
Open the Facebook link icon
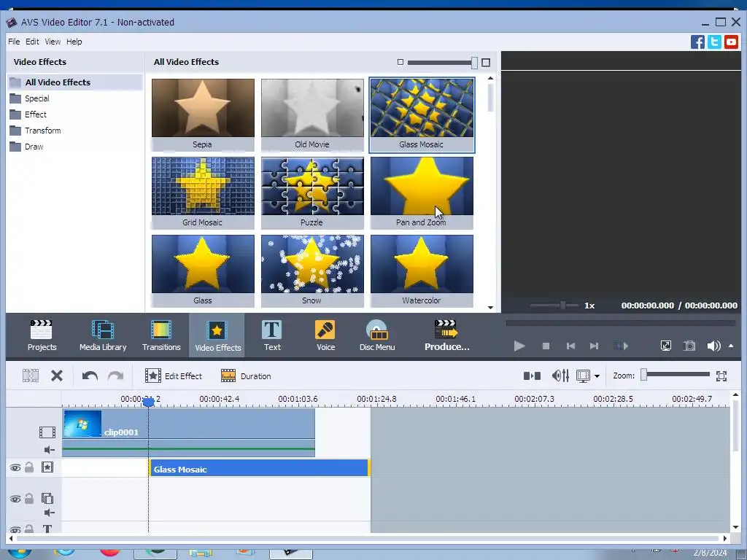click(697, 42)
